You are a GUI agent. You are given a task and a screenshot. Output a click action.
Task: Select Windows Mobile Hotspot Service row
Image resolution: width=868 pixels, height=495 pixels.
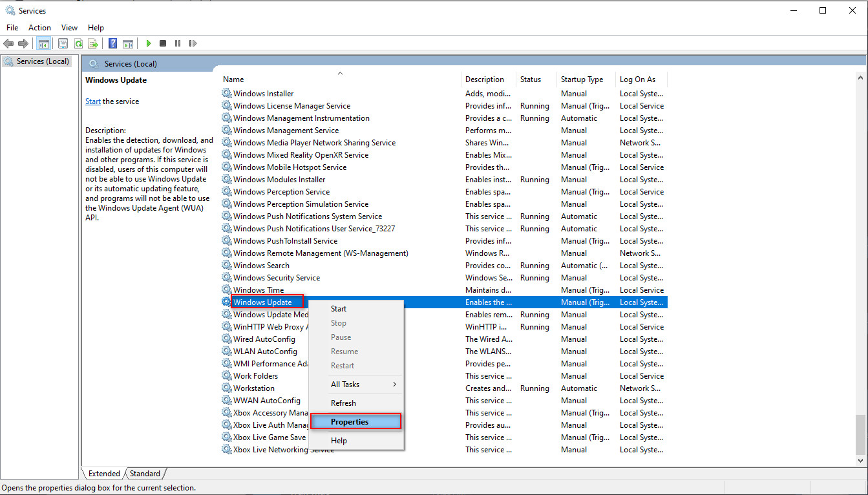pos(443,167)
